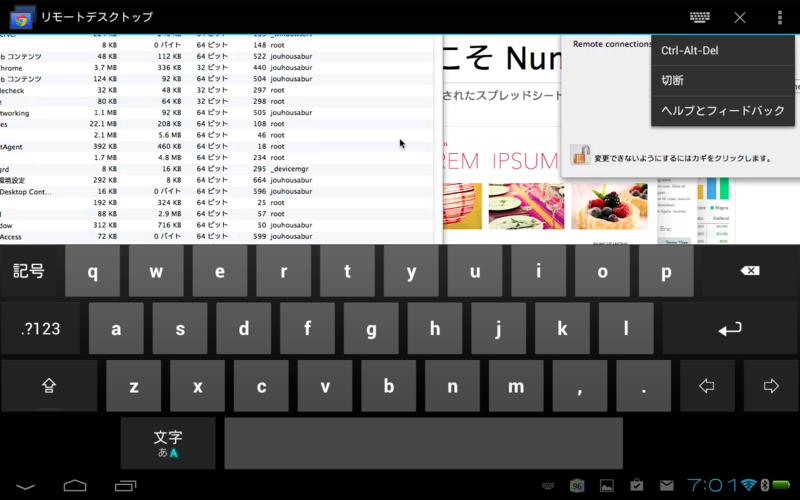800x500 pixels.
Task: Open the Chrome Remote Desktop app icon
Action: coord(22,17)
